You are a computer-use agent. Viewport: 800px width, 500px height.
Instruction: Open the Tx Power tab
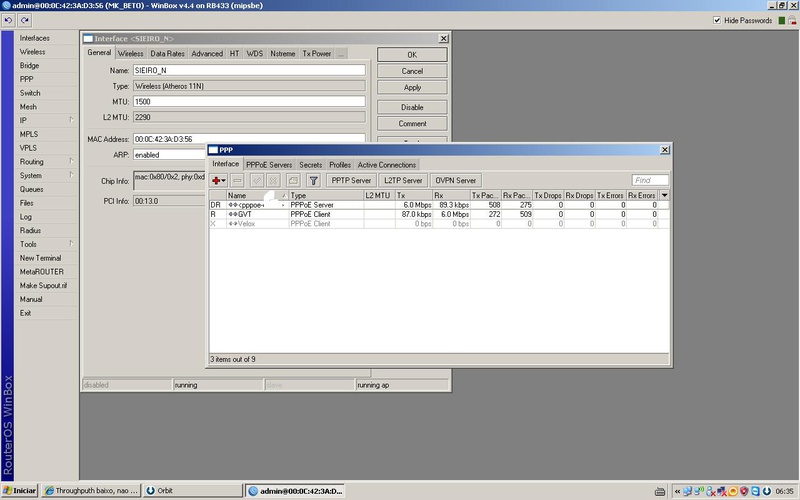[317, 54]
